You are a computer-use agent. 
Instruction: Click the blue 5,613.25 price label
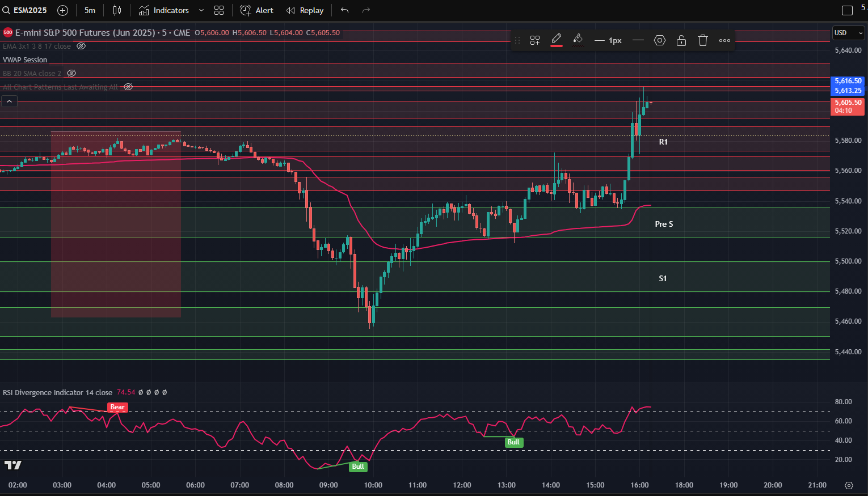[x=848, y=91]
